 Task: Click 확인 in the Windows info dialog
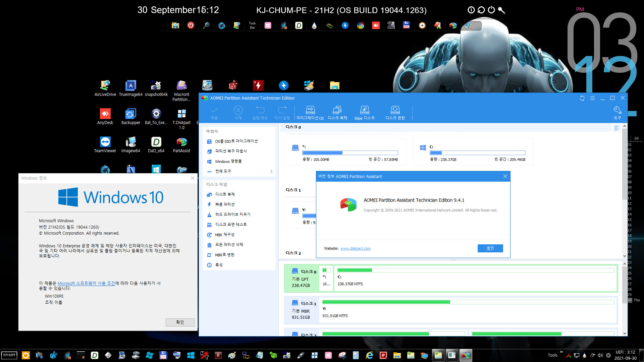coord(180,322)
